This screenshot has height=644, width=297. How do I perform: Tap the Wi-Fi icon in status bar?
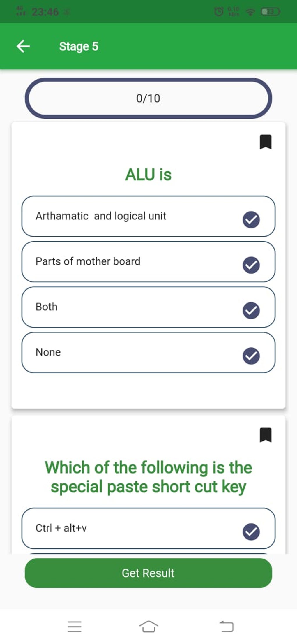click(250, 12)
